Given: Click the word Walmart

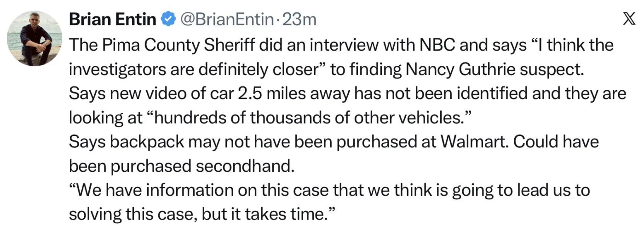Looking at the screenshot, I should coord(474,141).
